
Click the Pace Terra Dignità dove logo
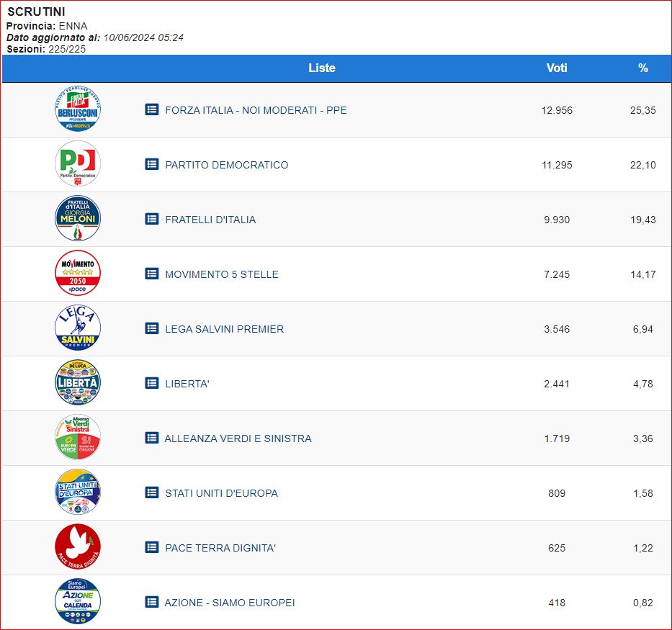(x=78, y=547)
